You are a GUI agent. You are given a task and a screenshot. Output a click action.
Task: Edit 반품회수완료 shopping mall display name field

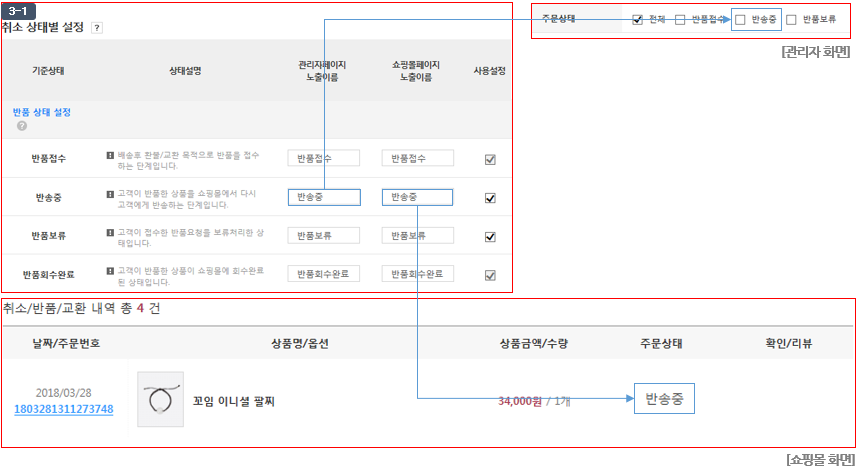(x=417, y=274)
